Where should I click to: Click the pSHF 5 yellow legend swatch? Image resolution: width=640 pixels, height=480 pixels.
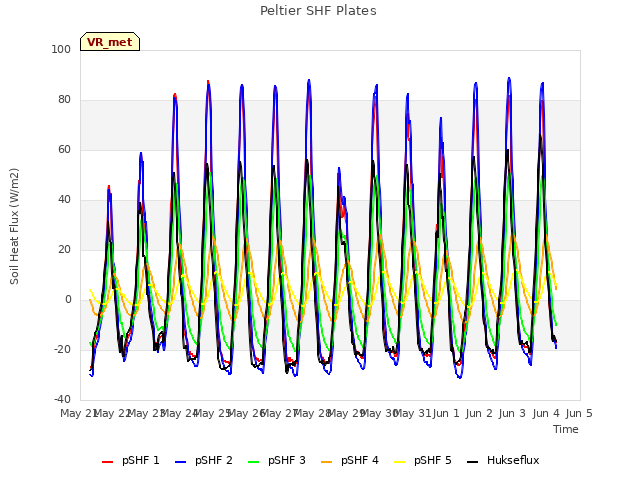(x=400, y=462)
